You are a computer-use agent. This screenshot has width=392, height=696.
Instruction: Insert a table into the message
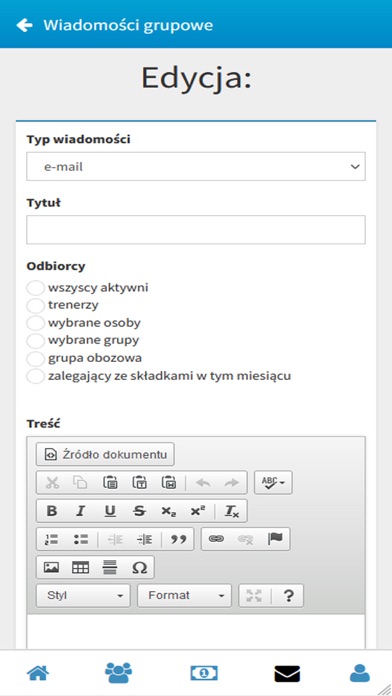pyautogui.click(x=80, y=567)
